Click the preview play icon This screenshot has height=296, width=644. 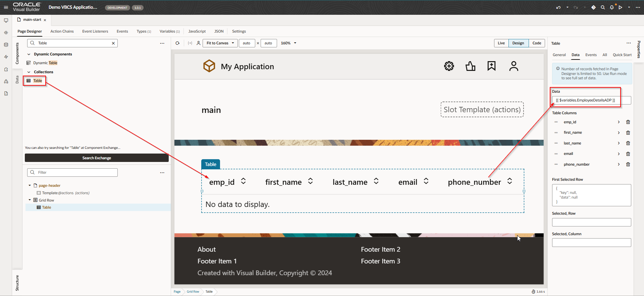621,7
